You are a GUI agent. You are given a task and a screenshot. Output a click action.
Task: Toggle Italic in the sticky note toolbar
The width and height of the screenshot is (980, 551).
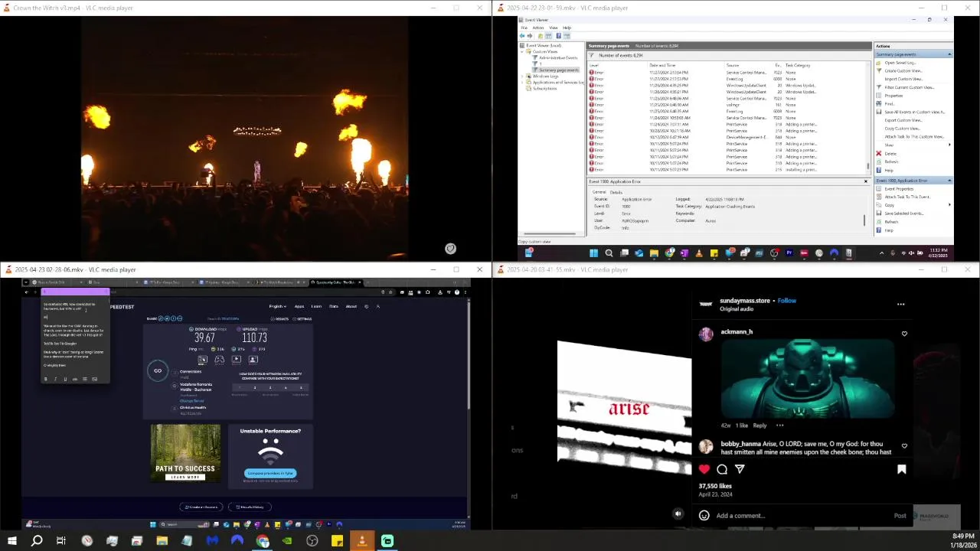[x=55, y=380]
